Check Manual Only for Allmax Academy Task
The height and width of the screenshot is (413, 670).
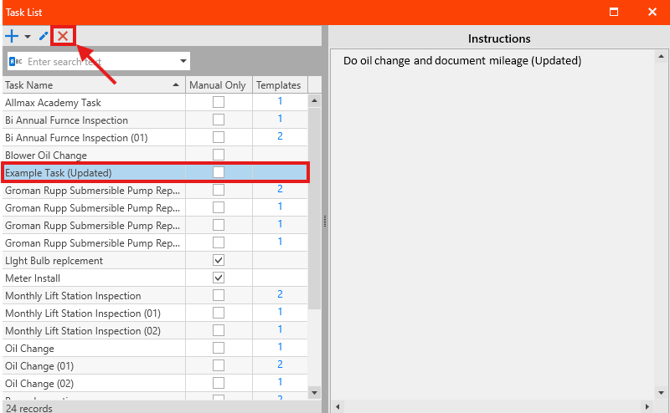(219, 102)
